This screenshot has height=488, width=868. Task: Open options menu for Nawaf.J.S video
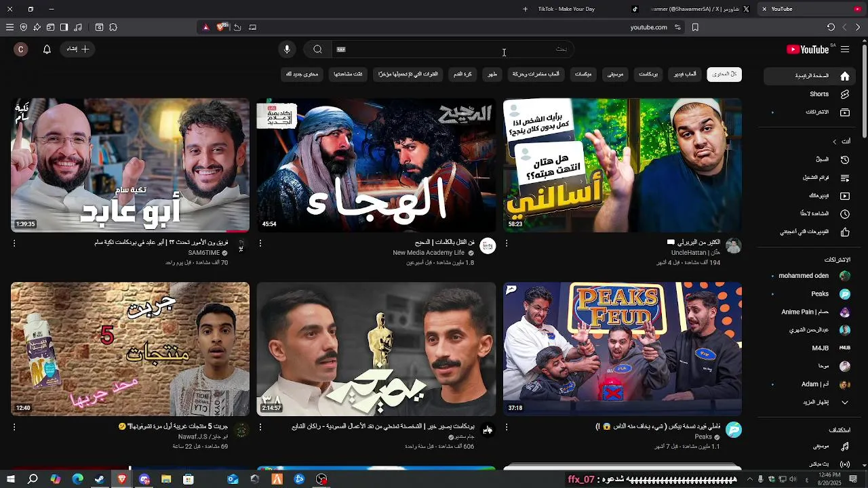point(14,427)
